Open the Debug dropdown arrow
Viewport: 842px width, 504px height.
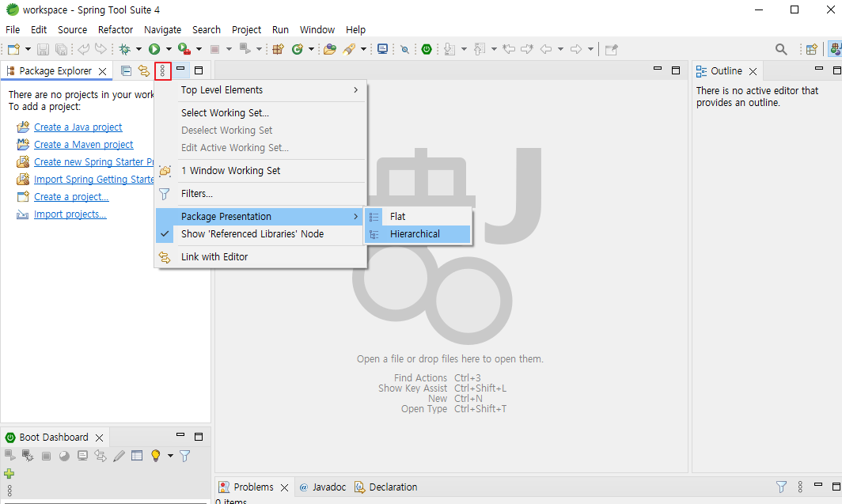(x=138, y=49)
